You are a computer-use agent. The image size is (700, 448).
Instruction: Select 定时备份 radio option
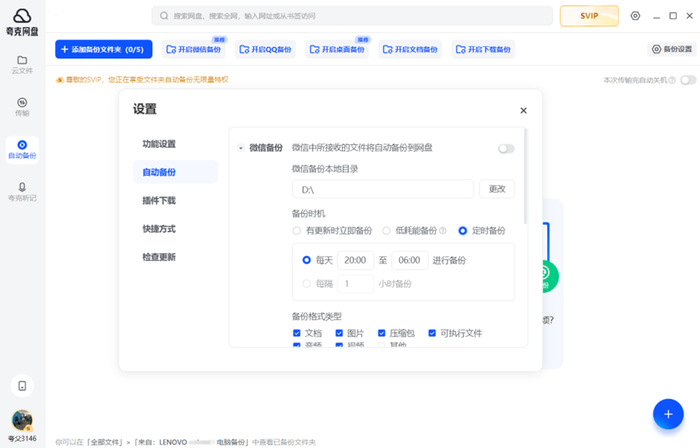click(462, 231)
